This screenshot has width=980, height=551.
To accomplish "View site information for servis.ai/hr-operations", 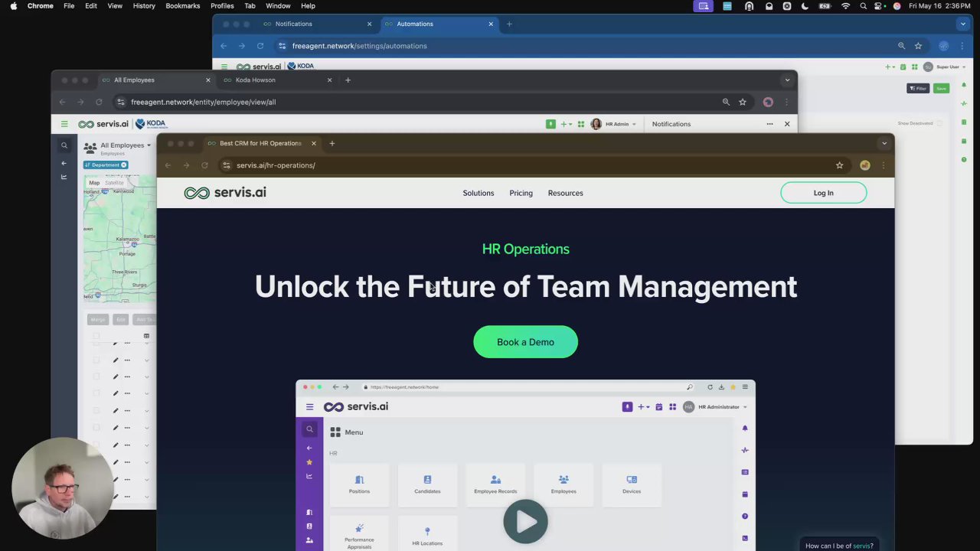I will [226, 165].
